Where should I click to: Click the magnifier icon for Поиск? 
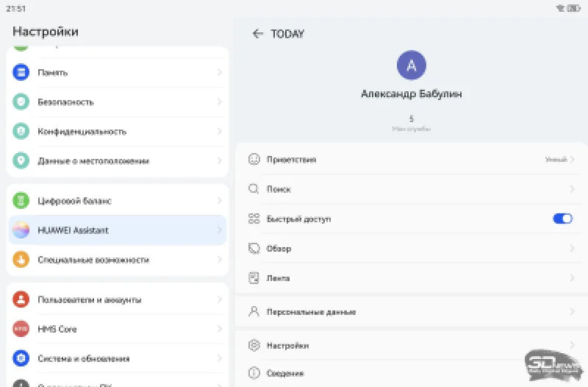click(254, 189)
